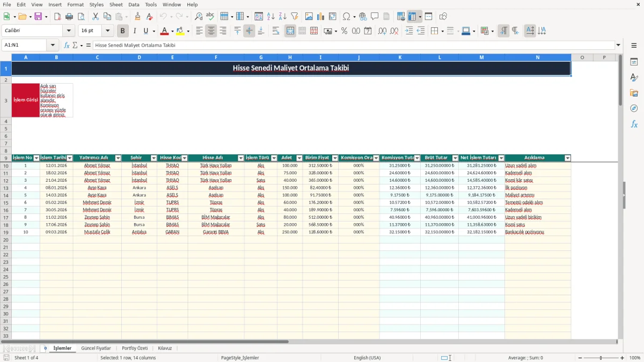Viewport: 644px width, 362px height.
Task: Run the spelling check (abc icon)
Action: point(210,17)
